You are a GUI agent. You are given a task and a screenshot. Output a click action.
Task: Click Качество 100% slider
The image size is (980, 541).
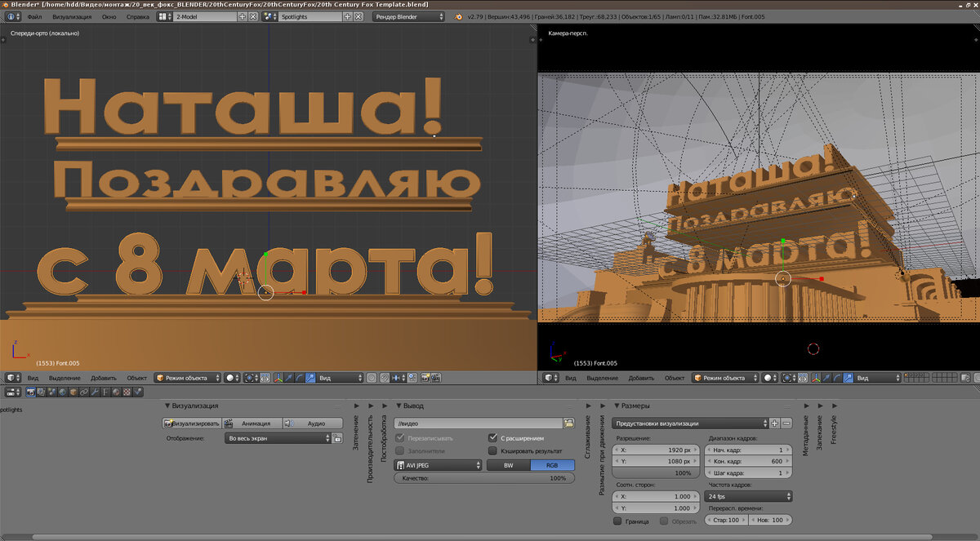pyautogui.click(x=484, y=478)
